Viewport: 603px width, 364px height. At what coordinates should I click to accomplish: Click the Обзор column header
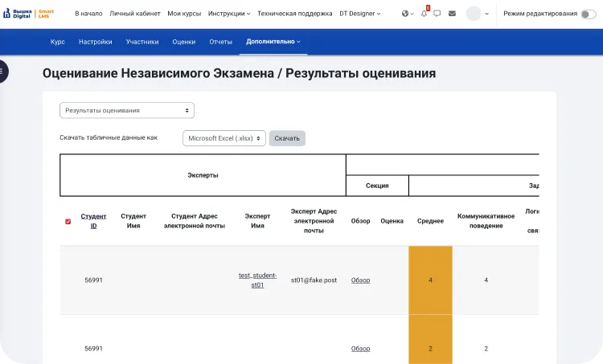pos(360,221)
